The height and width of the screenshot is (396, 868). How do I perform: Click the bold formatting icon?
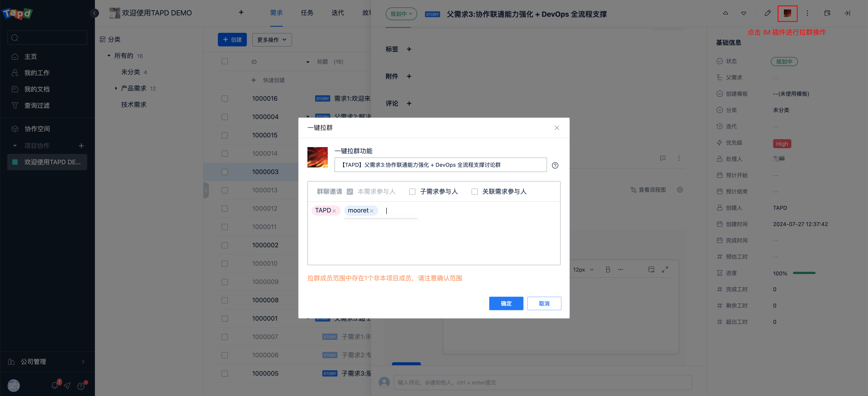[608, 270]
